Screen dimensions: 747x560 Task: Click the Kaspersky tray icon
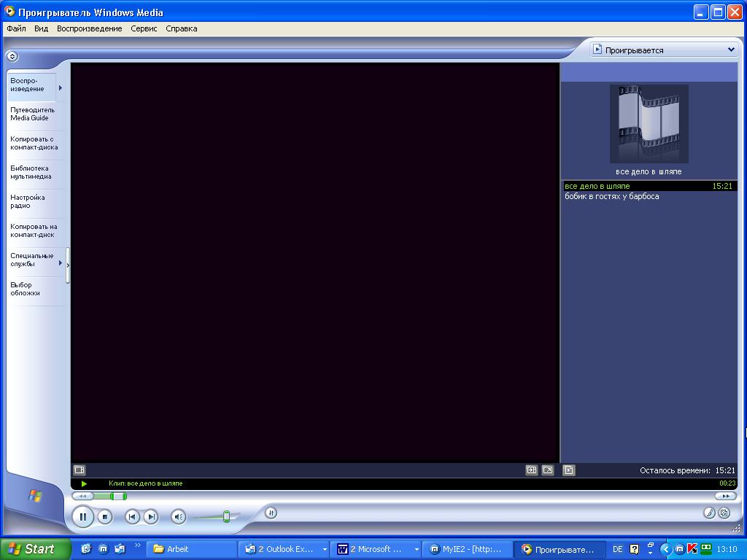point(692,549)
